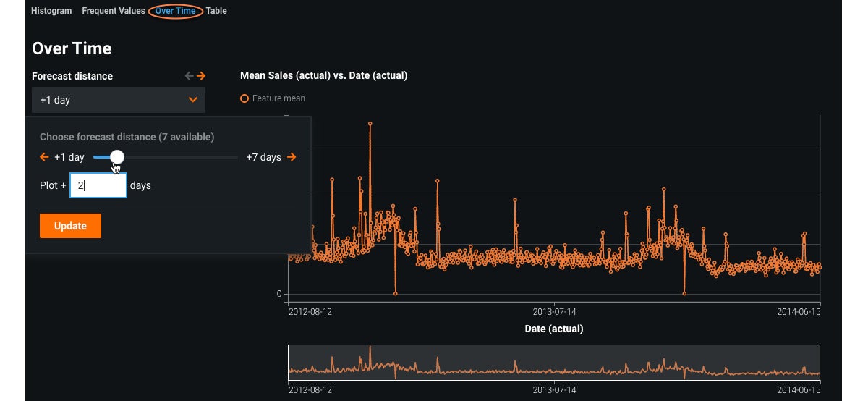
Task: Click the Date (actual) axis label
Action: tap(554, 329)
